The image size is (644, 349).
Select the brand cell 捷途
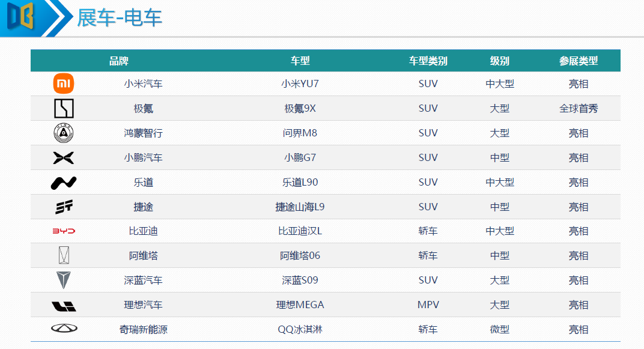pyautogui.click(x=144, y=207)
